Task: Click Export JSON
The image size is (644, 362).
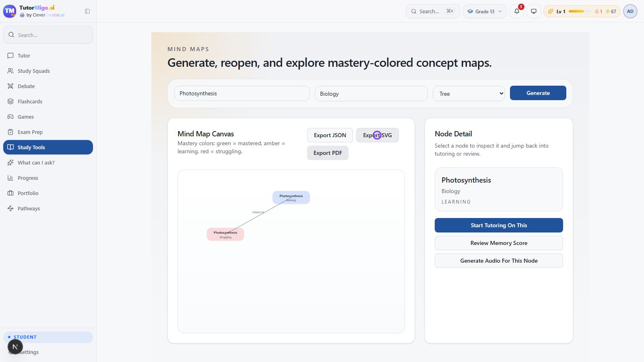Action: tap(330, 135)
